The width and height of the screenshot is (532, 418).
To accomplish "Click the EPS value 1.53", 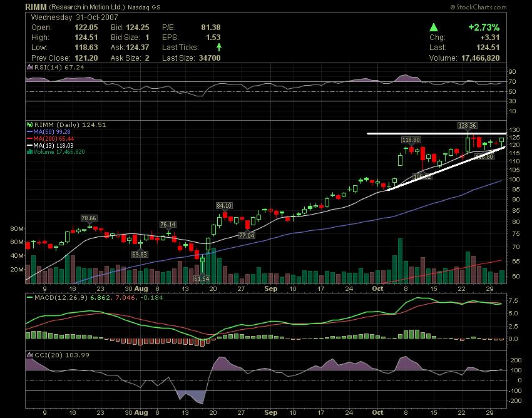I will point(213,38).
